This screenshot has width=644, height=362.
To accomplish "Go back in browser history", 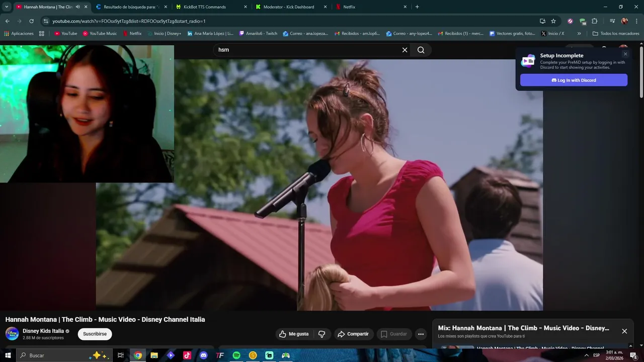I will tap(7, 21).
